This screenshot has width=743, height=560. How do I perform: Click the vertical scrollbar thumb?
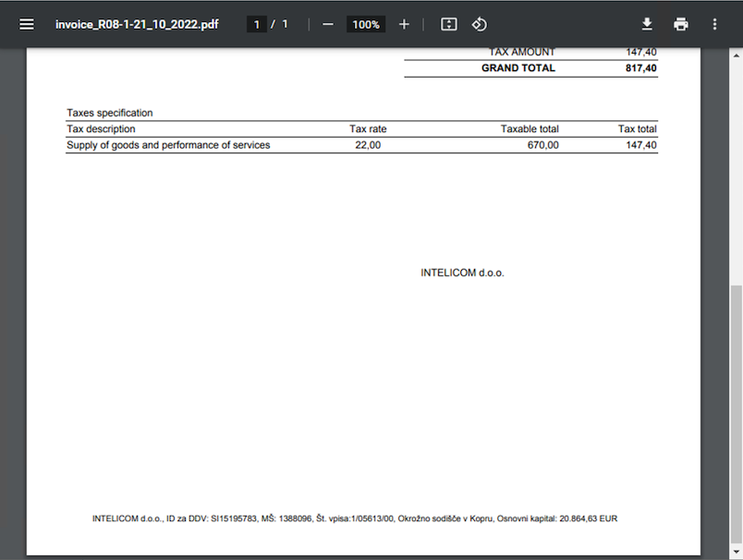[x=737, y=415]
